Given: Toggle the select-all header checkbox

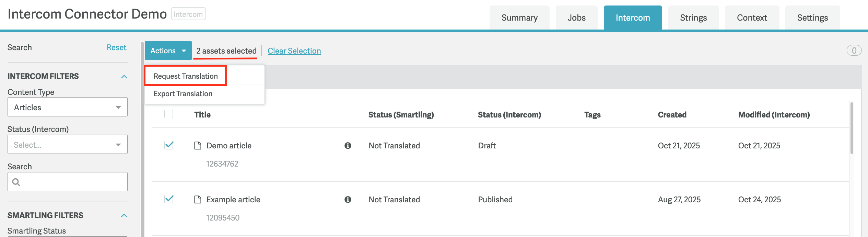Looking at the screenshot, I should pyautogui.click(x=169, y=114).
